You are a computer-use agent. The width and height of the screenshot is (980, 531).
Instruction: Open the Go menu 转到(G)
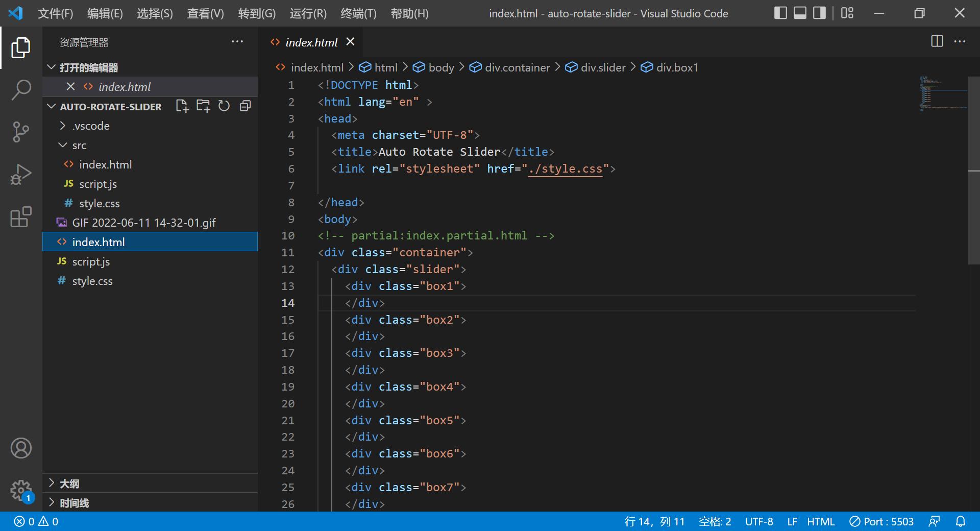pyautogui.click(x=257, y=13)
